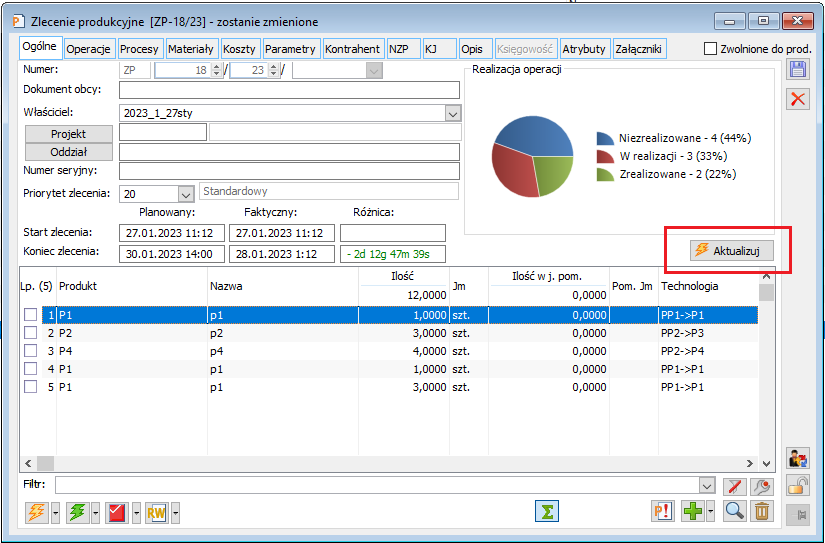Click the Aktualizuj button

[732, 251]
